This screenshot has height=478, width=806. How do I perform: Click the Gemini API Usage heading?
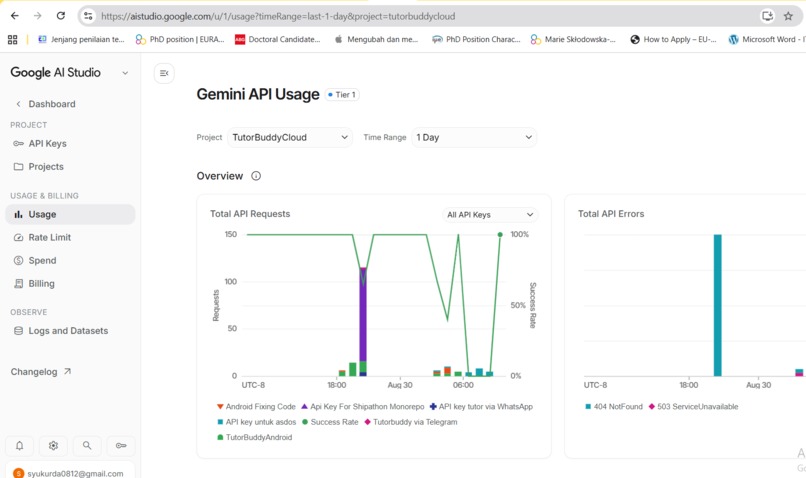click(x=258, y=95)
